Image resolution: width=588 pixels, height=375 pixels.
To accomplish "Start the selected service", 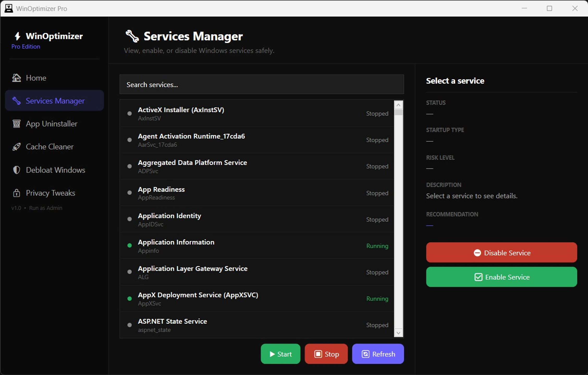I will pyautogui.click(x=280, y=354).
